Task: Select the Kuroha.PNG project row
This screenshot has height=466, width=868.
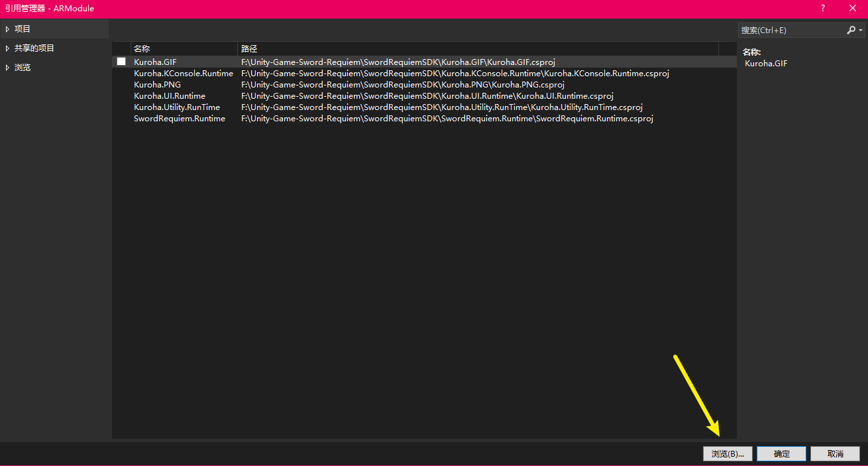Action: click(x=157, y=85)
